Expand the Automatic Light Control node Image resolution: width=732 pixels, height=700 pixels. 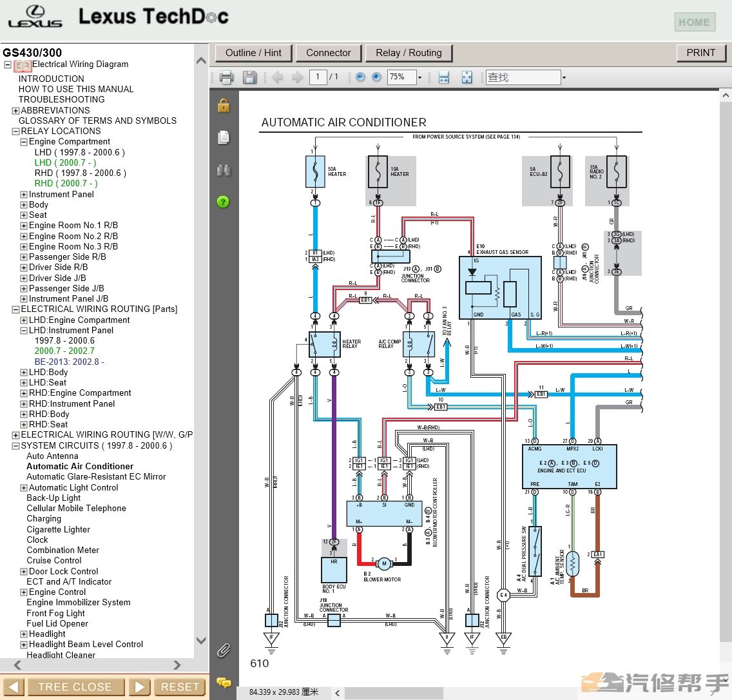(24, 488)
